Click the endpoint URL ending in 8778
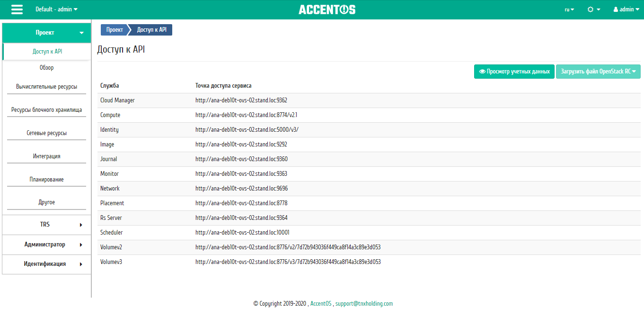This screenshot has height=309, width=644. coord(241,203)
